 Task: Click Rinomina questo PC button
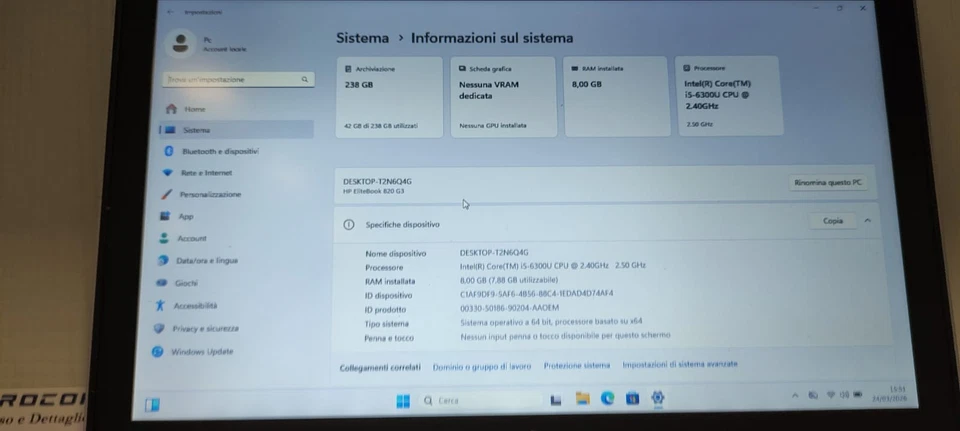click(x=828, y=182)
